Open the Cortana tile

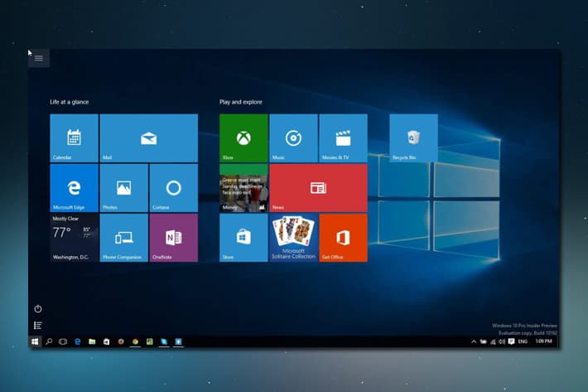pos(174,188)
